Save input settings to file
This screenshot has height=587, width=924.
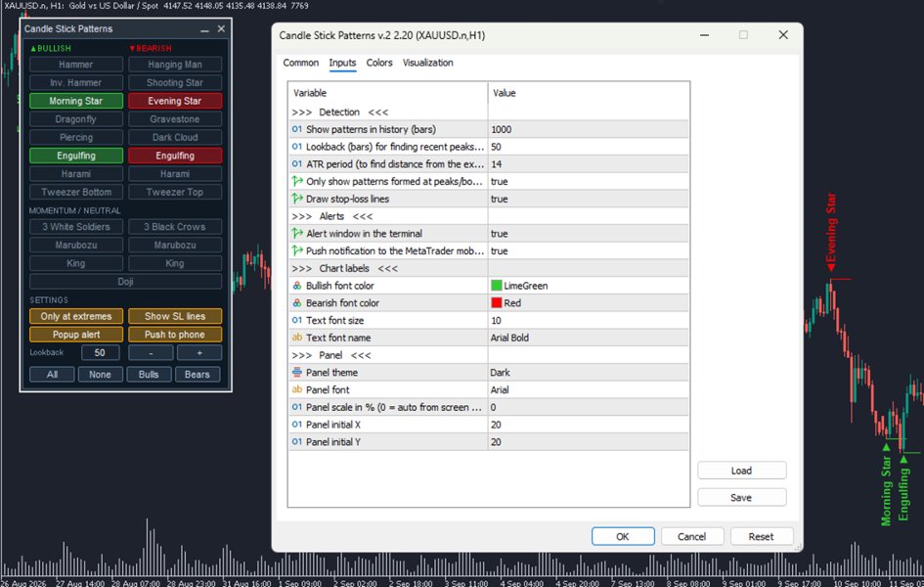tap(741, 498)
